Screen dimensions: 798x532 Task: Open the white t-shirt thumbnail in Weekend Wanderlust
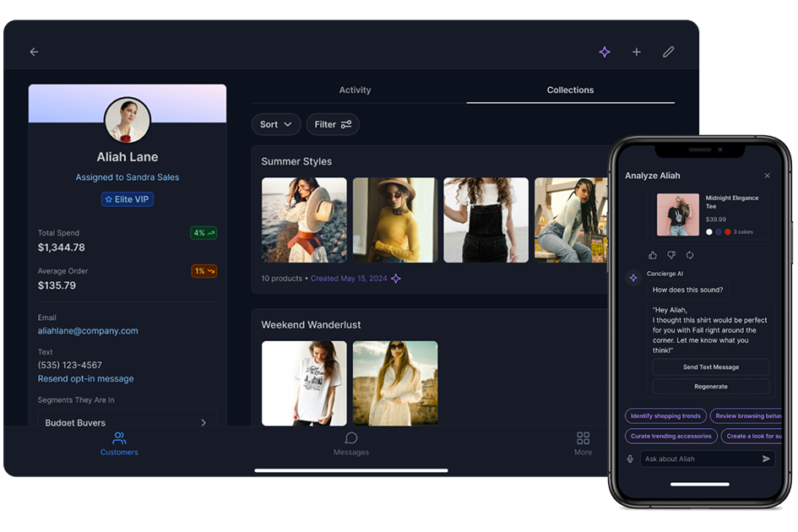tap(304, 383)
